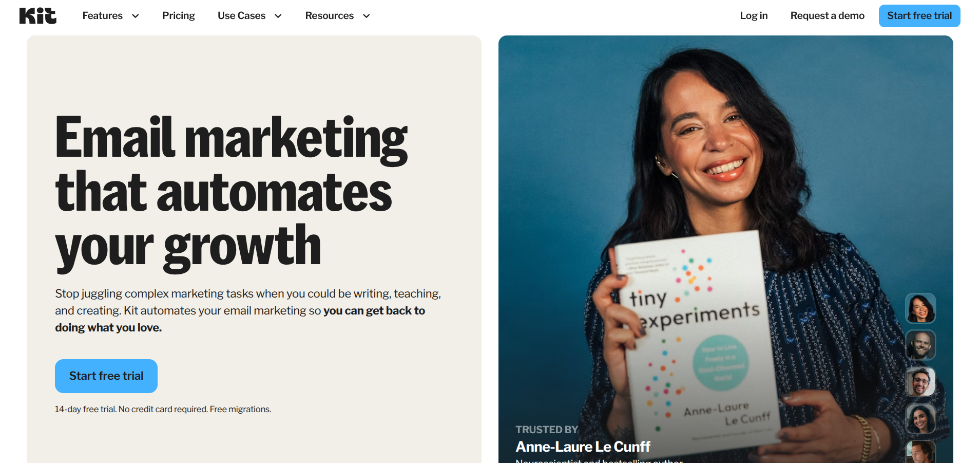Open the Use Cases dropdown chevron

278,16
